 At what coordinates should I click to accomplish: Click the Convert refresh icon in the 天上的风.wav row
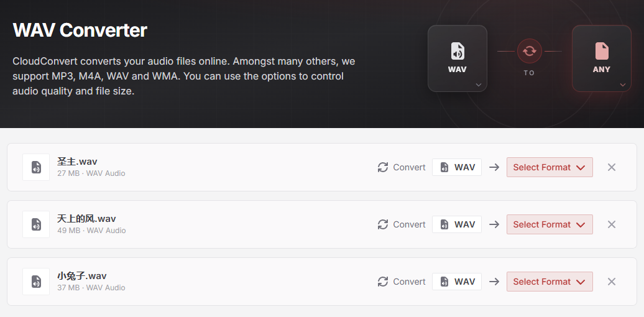point(383,224)
